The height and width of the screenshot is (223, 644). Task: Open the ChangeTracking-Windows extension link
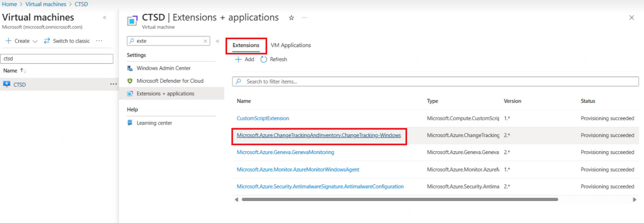coord(319,135)
